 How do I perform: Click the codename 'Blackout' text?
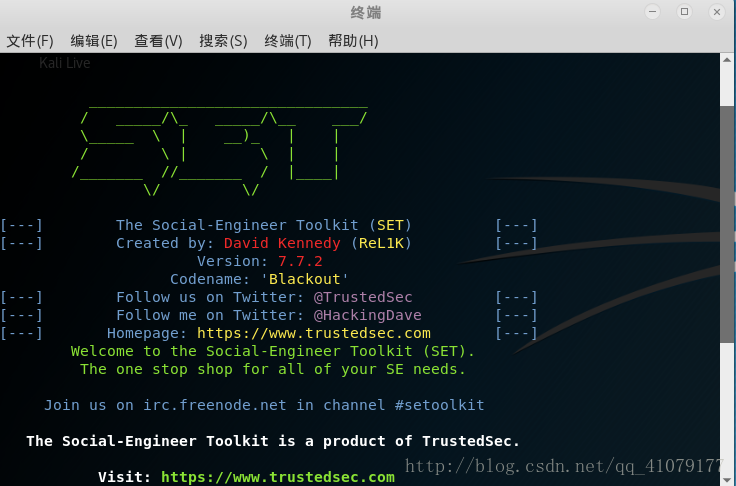click(x=305, y=279)
